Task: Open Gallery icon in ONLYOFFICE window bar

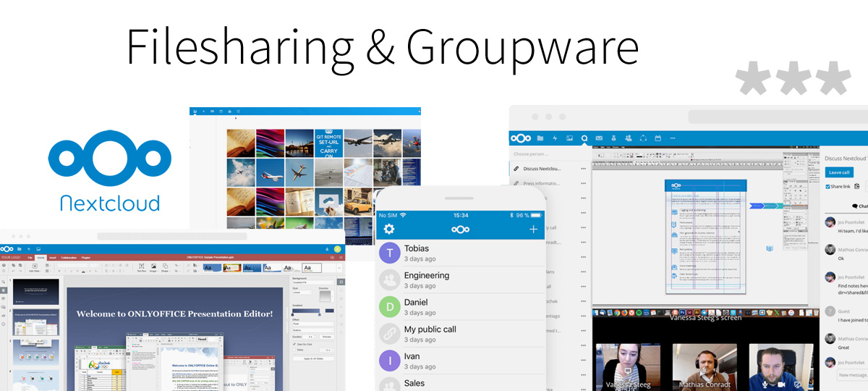Action: pos(38,249)
